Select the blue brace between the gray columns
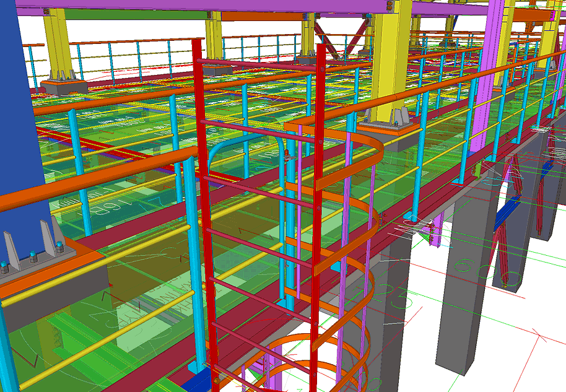566x392 pixels. pos(508,214)
